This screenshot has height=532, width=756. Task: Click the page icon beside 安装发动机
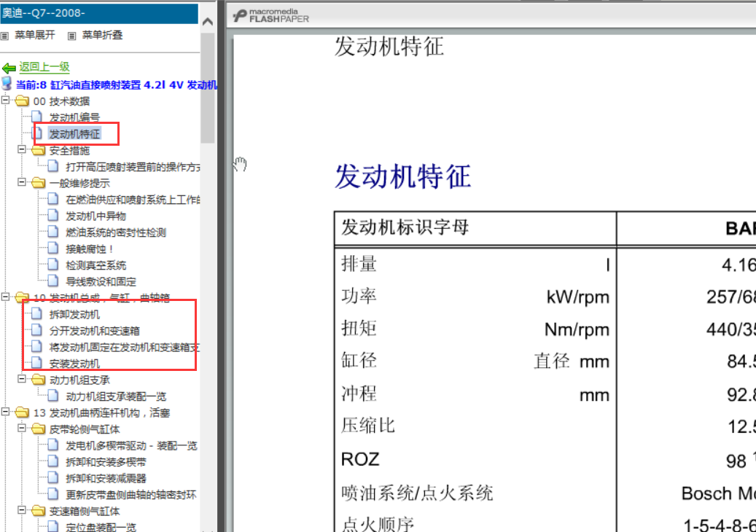36,362
